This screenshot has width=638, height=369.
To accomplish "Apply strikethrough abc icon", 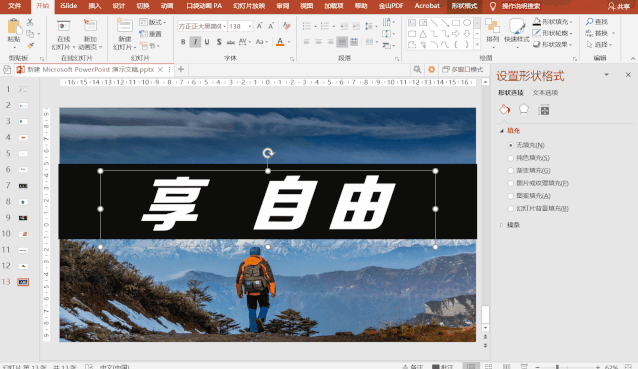I will pos(231,42).
